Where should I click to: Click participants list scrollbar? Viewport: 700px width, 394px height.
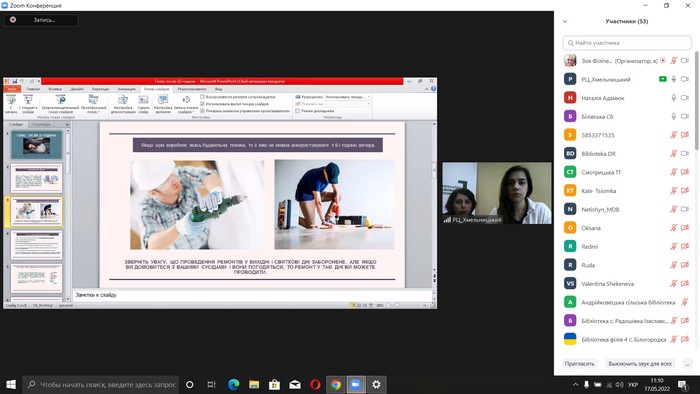click(696, 100)
